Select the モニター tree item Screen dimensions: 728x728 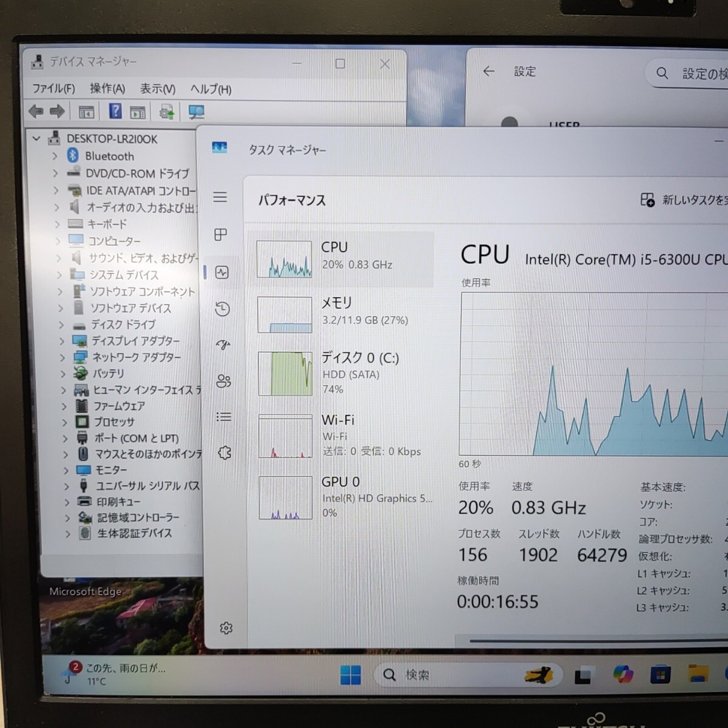(x=111, y=470)
